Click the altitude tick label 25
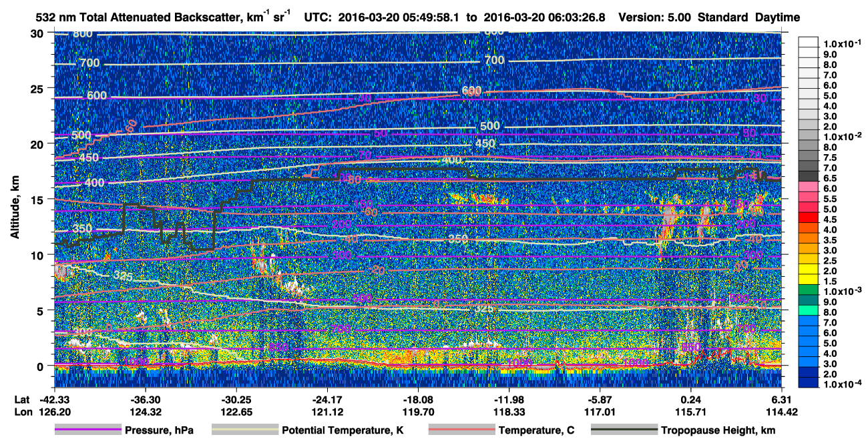868x445 pixels. pos(38,88)
